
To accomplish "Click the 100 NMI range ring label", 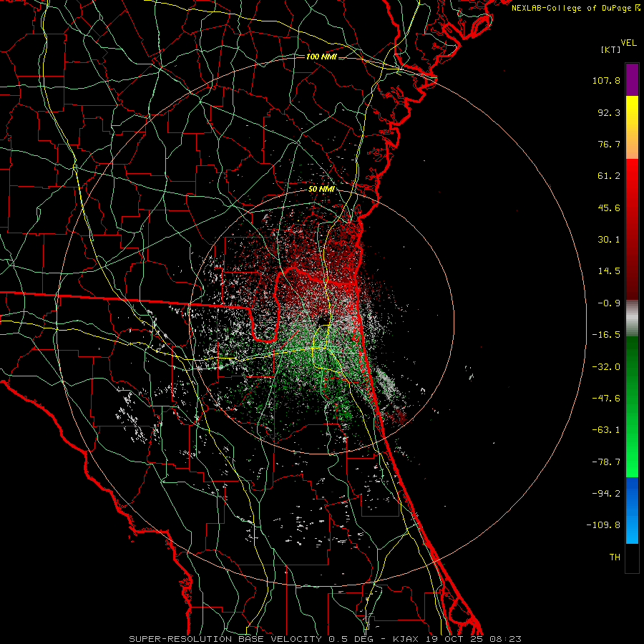I will pyautogui.click(x=321, y=57).
